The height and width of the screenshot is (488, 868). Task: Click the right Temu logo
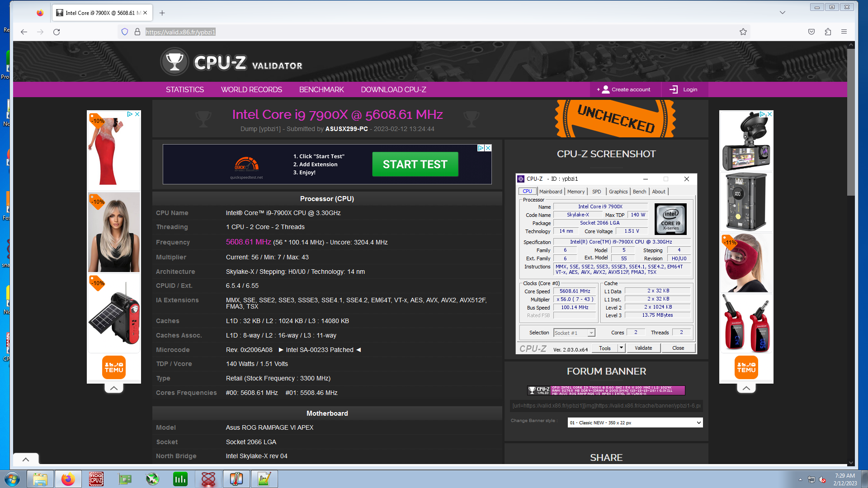coord(746,367)
